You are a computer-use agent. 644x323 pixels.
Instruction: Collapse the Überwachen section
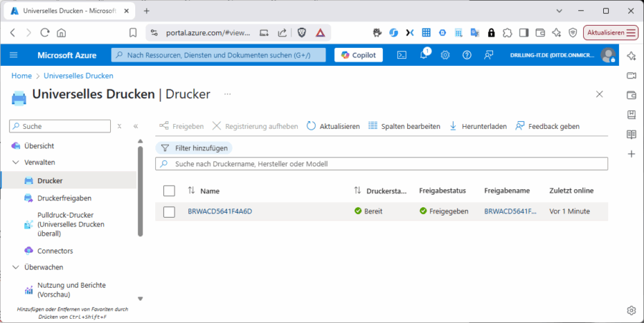pos(16,267)
